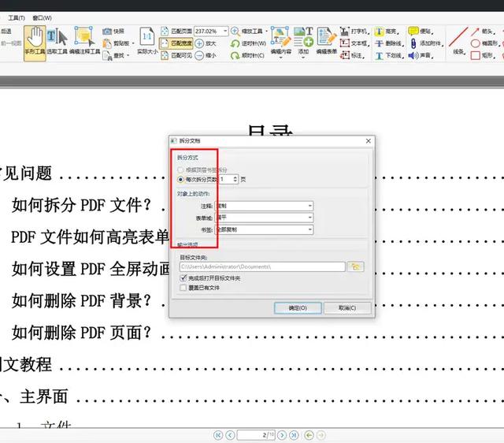The width and height of the screenshot is (504, 443).
Task: Open the 书签 bookmarks combo box
Action: click(x=264, y=229)
